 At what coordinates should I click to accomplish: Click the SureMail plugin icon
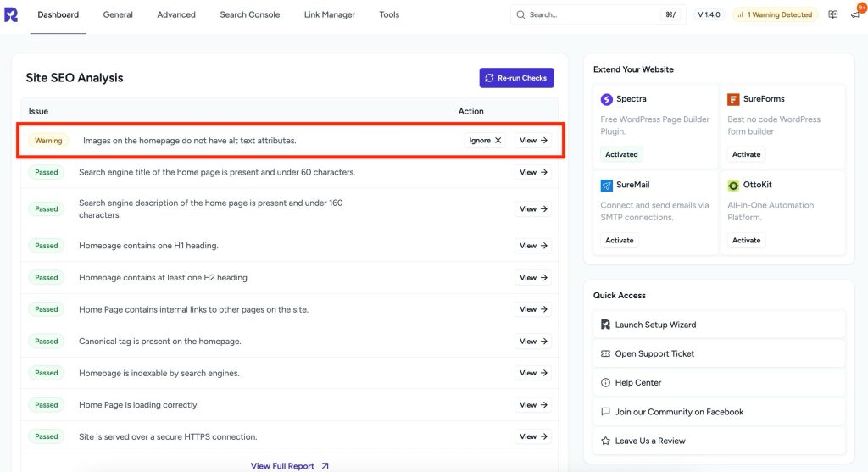(607, 185)
